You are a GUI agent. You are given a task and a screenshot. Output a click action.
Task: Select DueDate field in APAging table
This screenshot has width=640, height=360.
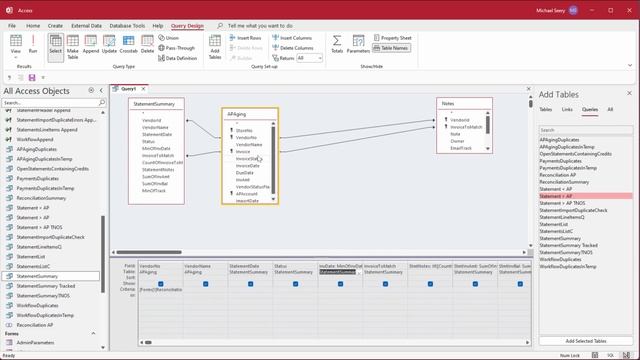pyautogui.click(x=244, y=173)
